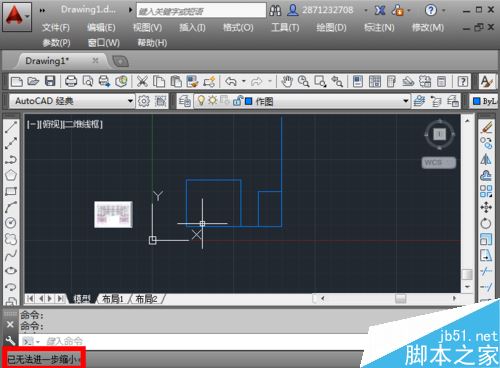The height and width of the screenshot is (368, 500).
Task: Open the 绘图(D) menu
Action: [331, 28]
